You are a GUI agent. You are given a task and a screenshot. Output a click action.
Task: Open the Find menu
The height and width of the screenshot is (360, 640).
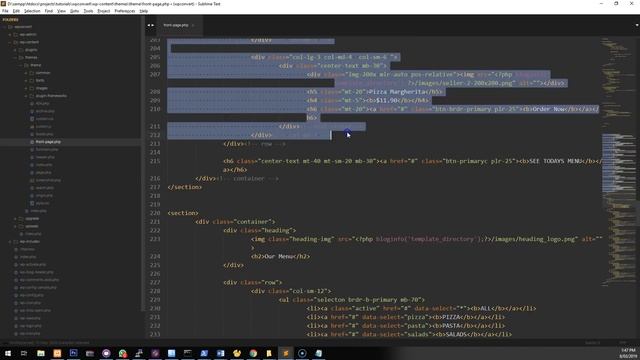pyautogui.click(x=49, y=11)
